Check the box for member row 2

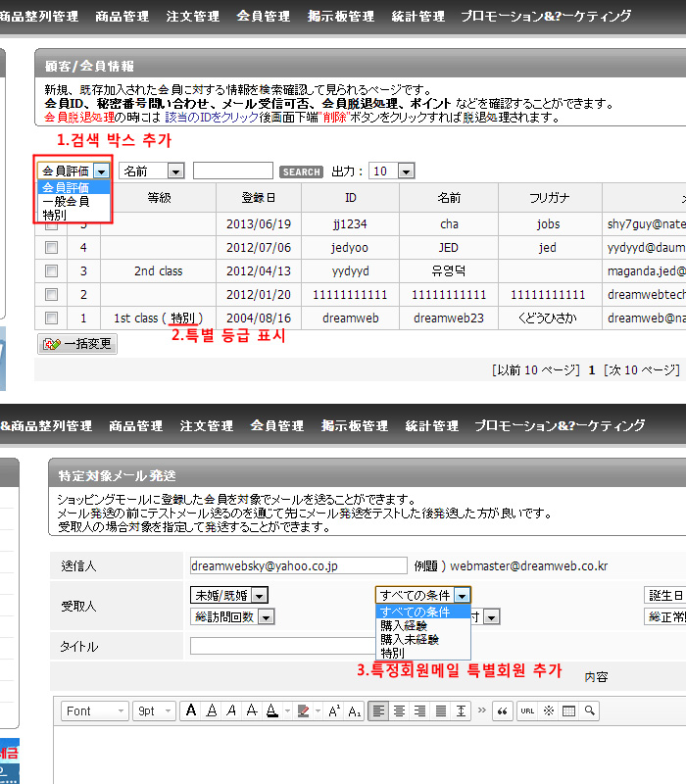pyautogui.click(x=51, y=294)
